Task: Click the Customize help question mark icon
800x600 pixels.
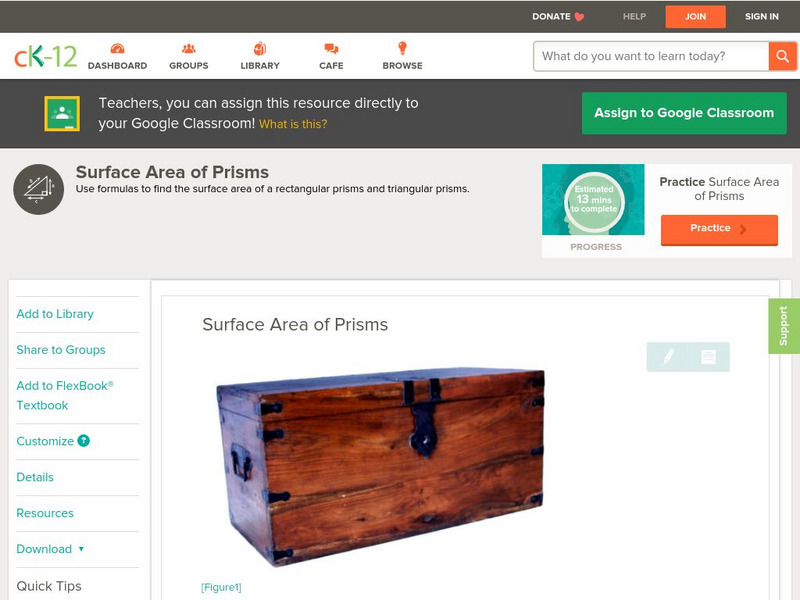Action: click(x=84, y=441)
